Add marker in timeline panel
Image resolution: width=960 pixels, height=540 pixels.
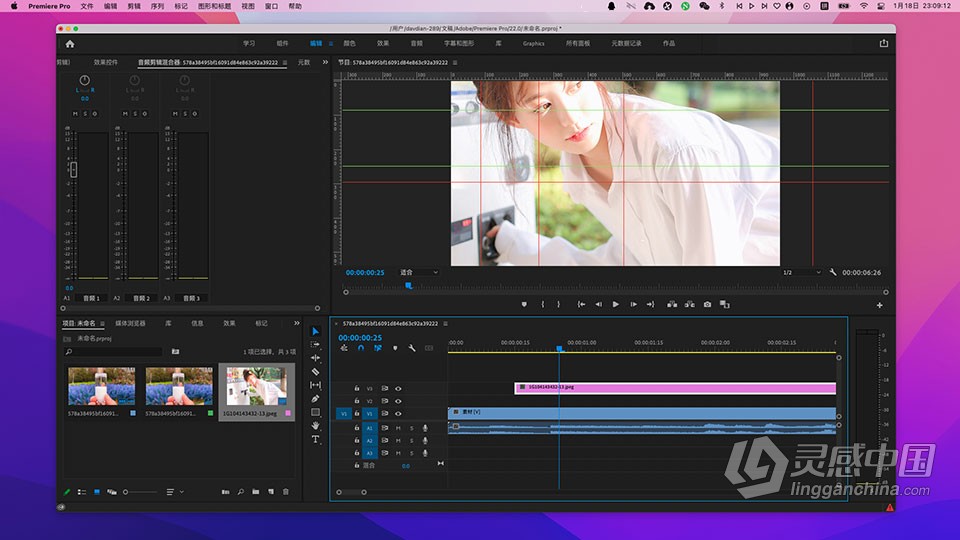[395, 348]
